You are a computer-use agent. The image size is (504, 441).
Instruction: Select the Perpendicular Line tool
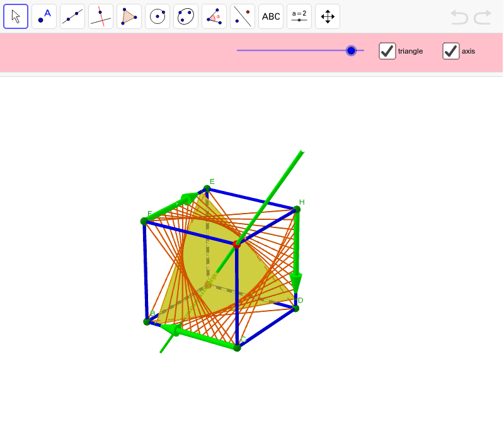click(x=100, y=16)
